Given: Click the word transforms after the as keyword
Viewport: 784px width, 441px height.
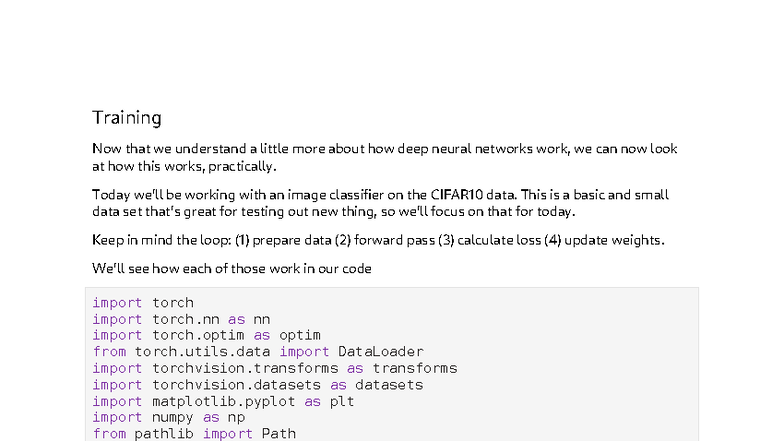Looking at the screenshot, I should [x=415, y=368].
